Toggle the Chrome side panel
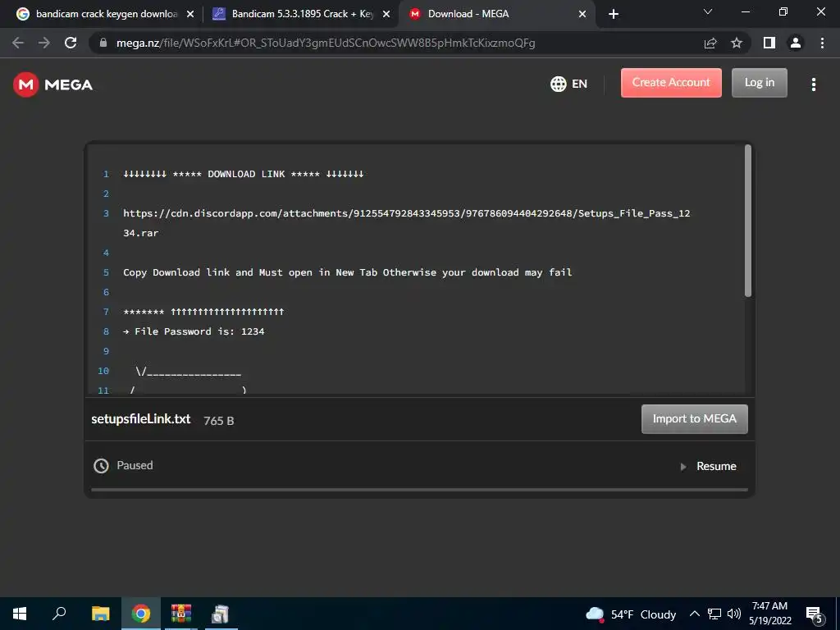840x630 pixels. [769, 43]
